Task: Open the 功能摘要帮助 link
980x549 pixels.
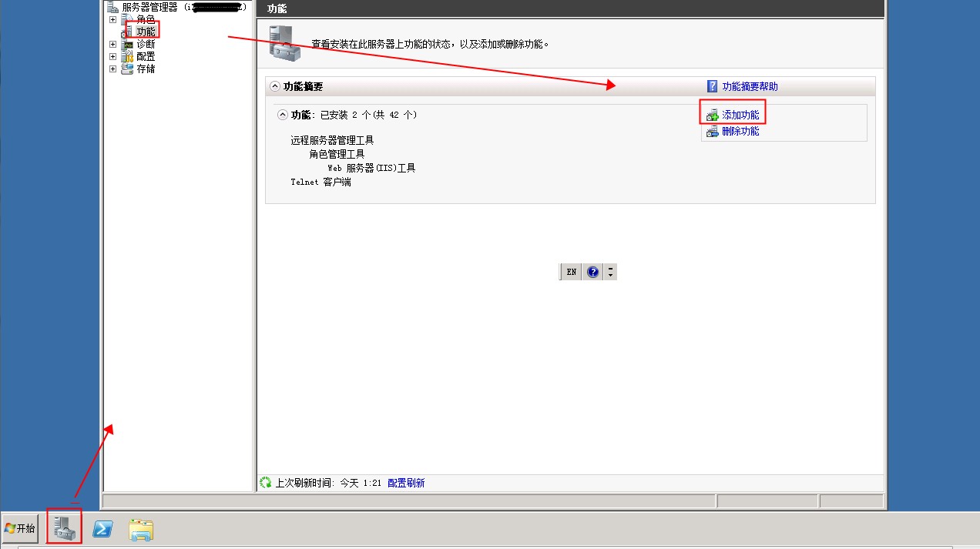Action: click(750, 86)
